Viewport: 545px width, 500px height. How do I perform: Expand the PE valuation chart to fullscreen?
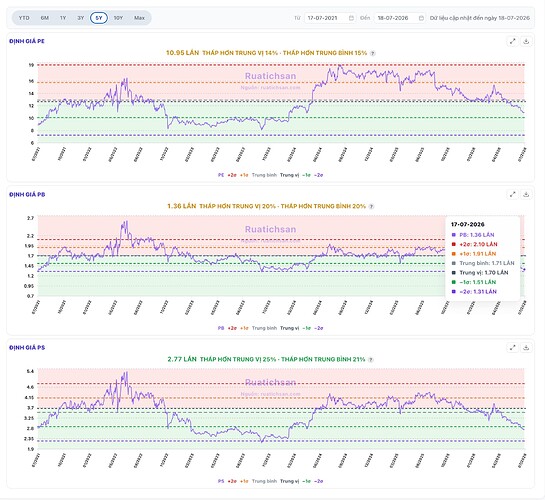pos(512,41)
